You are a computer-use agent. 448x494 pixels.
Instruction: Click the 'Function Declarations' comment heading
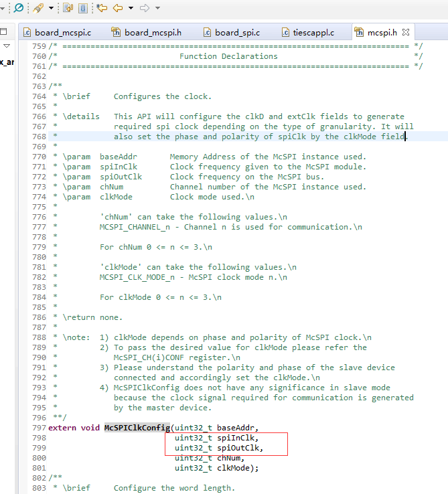[x=228, y=56]
